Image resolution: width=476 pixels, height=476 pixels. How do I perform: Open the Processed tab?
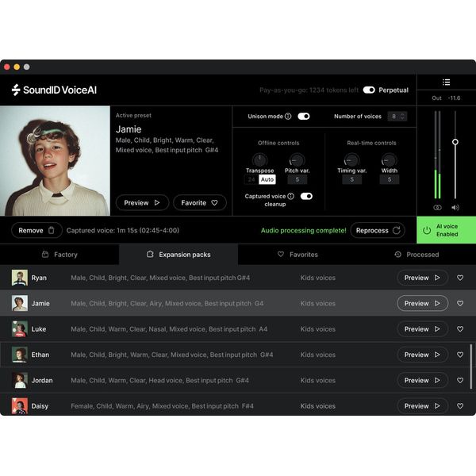(x=416, y=255)
